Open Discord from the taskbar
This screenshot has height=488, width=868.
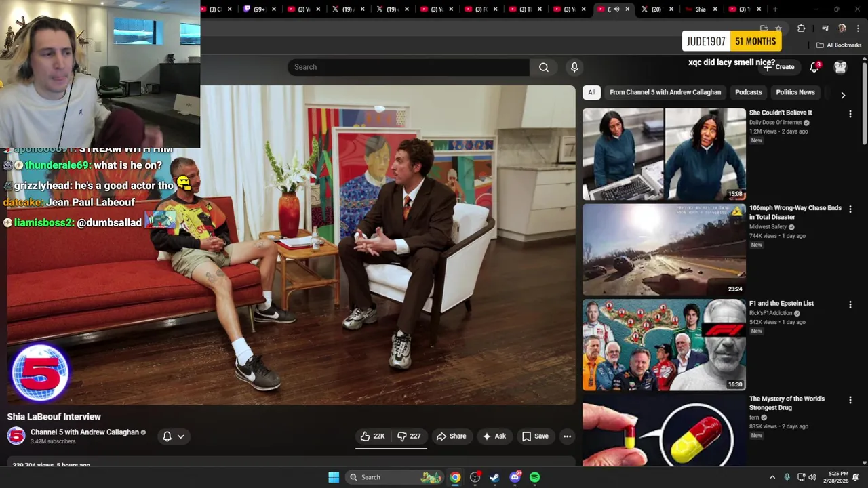515,477
